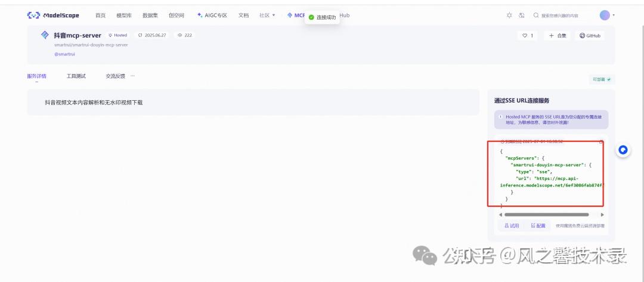The width and height of the screenshot is (644, 282).
Task: Open the @smartrui author link
Action: (64, 54)
